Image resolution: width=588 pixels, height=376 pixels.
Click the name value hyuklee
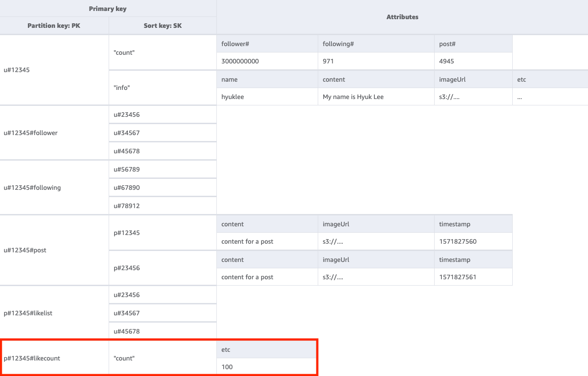click(233, 97)
